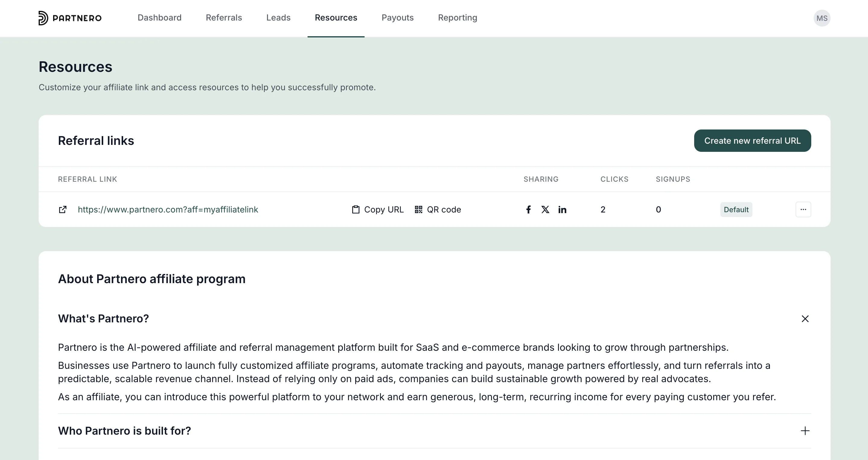Open the Referrals tab
Screen dimensions: 868x460
tap(224, 18)
